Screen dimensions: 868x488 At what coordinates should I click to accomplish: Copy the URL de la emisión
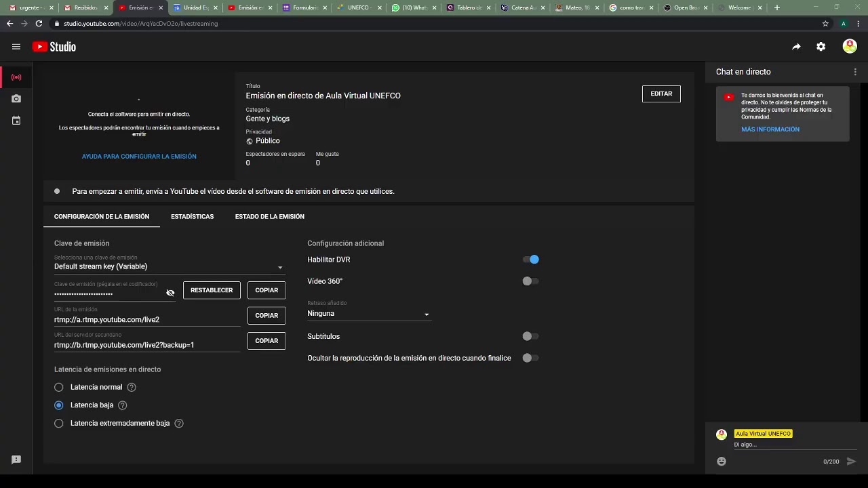click(x=267, y=315)
